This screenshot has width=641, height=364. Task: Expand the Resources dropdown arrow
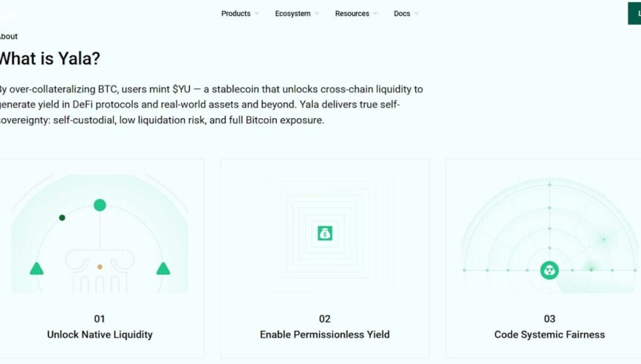[375, 14]
